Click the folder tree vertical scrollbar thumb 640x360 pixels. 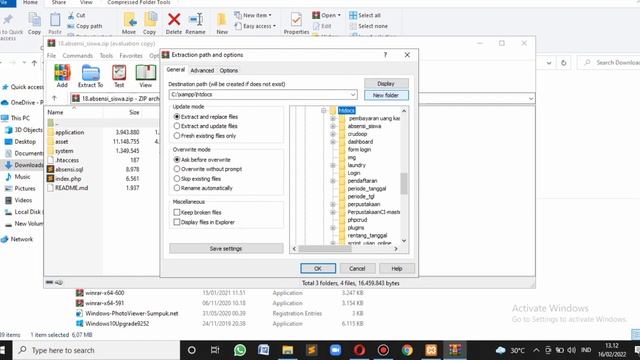[x=404, y=184]
